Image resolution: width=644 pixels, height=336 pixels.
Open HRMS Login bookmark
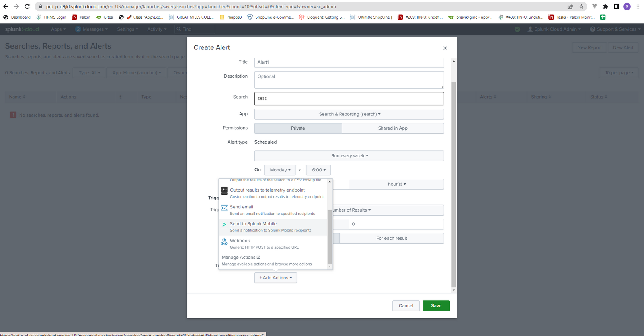tap(51, 17)
